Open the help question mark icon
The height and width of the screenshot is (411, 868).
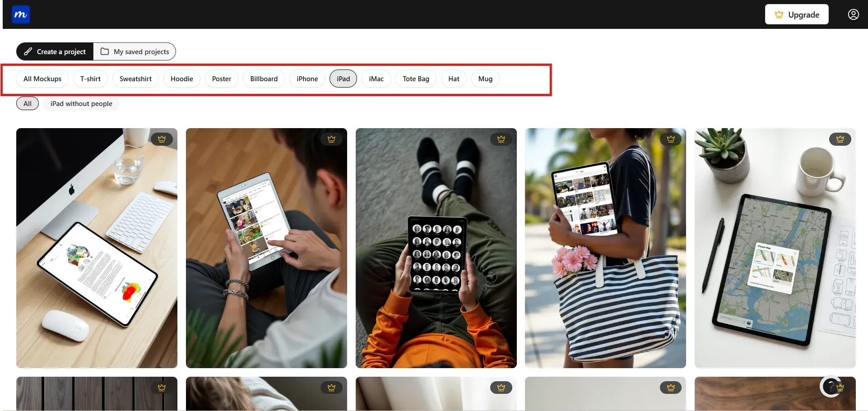click(x=830, y=386)
